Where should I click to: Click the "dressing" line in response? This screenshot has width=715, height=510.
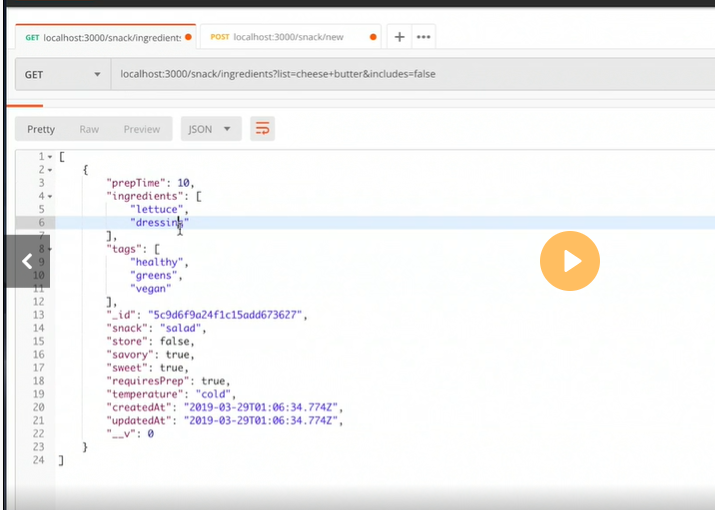(x=160, y=223)
